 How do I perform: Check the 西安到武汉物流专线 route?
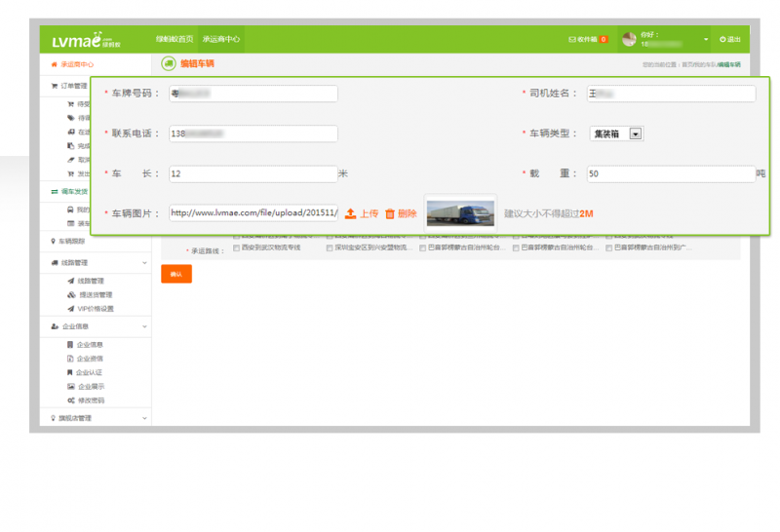tap(237, 247)
